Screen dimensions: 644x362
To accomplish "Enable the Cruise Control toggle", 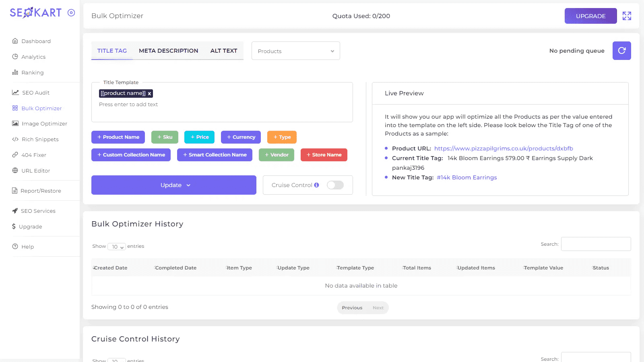I will (335, 185).
